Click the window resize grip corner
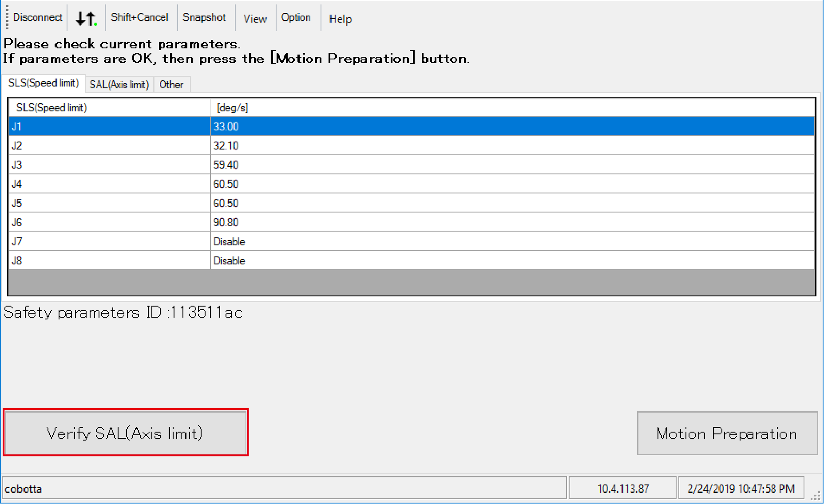 (x=816, y=496)
